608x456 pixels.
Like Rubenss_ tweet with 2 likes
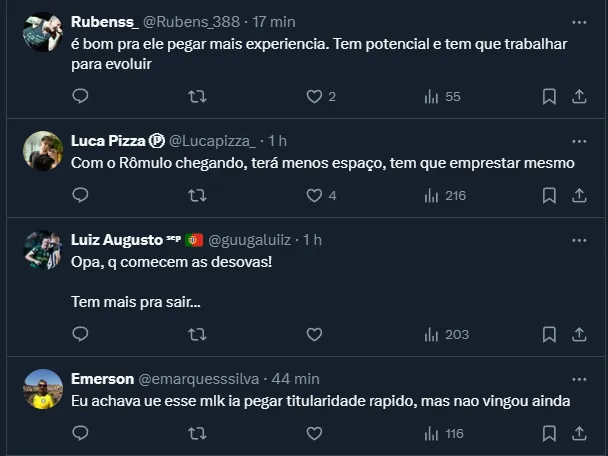(314, 96)
